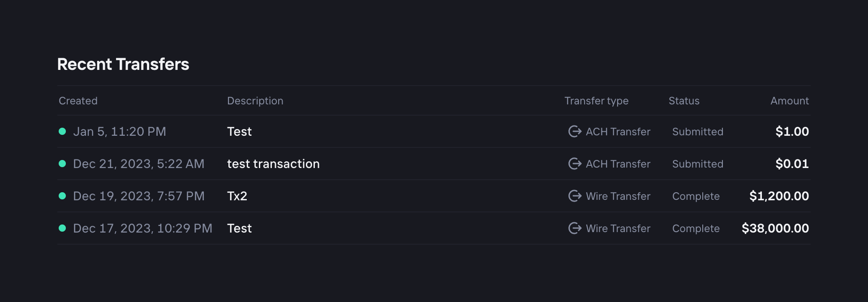The image size is (868, 302).
Task: Sort by the Amount column header
Action: click(x=789, y=101)
